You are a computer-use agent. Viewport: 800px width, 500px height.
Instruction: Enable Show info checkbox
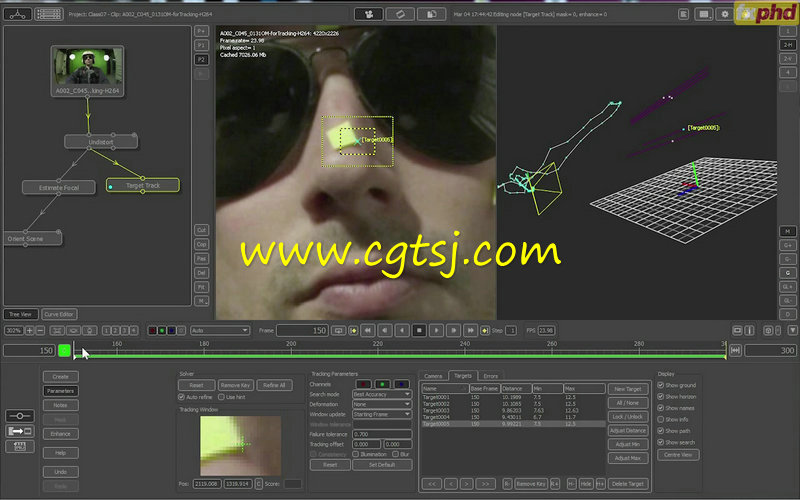click(661, 419)
